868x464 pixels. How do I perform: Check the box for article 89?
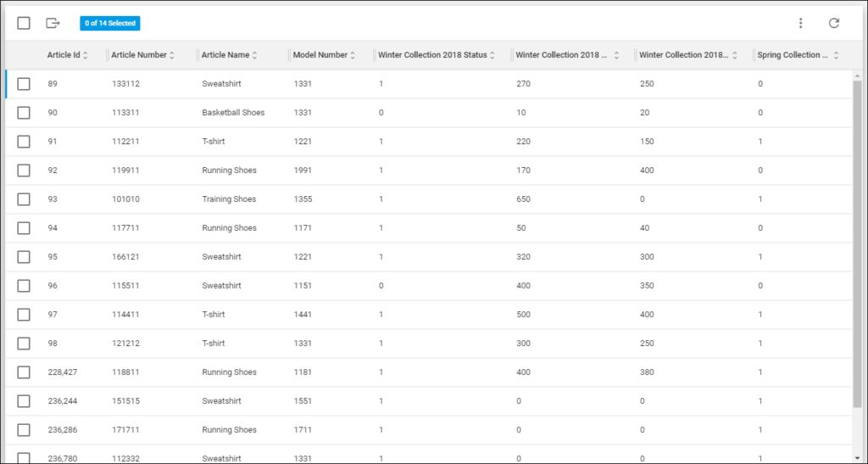coord(24,84)
